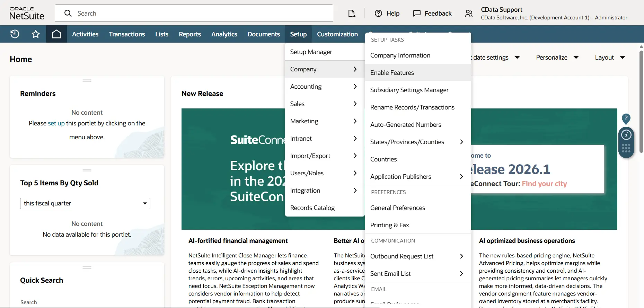Choose General Preferences from the menu

(397, 208)
